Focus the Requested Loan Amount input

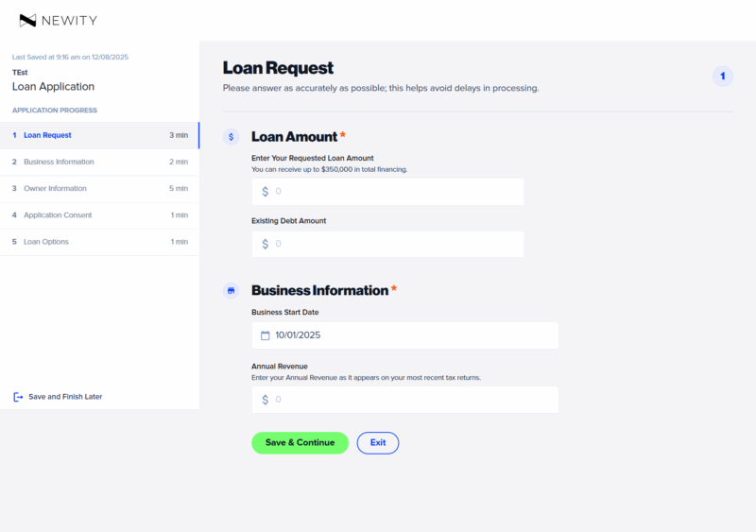coord(397,192)
